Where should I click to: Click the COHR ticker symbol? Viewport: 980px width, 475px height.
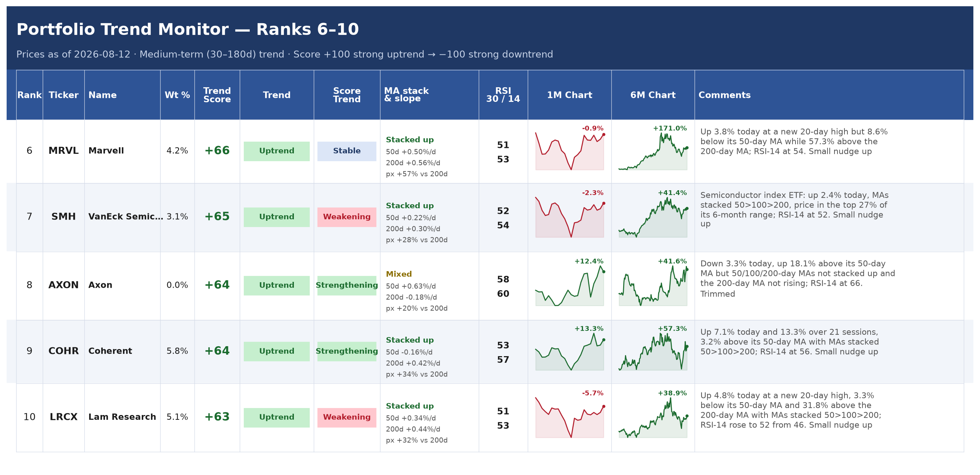pos(64,351)
